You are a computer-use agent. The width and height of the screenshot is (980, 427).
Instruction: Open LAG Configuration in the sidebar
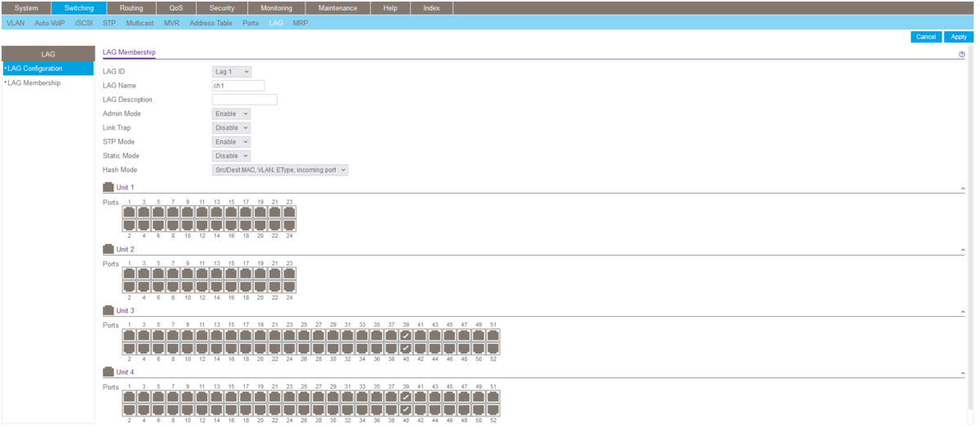[x=48, y=69]
